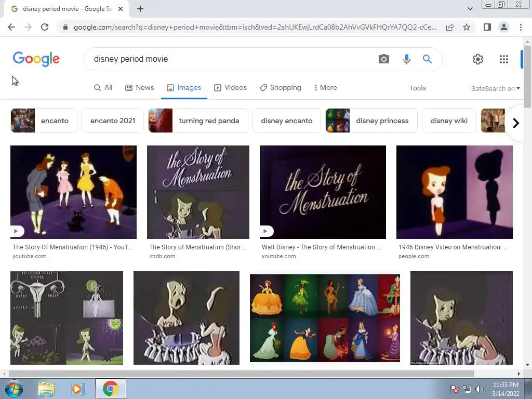The height and width of the screenshot is (399, 532).
Task: Open the Action Center flag icon
Action: point(455,389)
